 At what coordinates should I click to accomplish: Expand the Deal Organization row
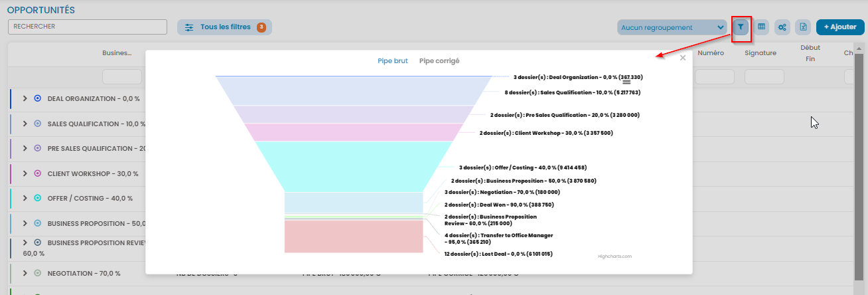coord(25,98)
